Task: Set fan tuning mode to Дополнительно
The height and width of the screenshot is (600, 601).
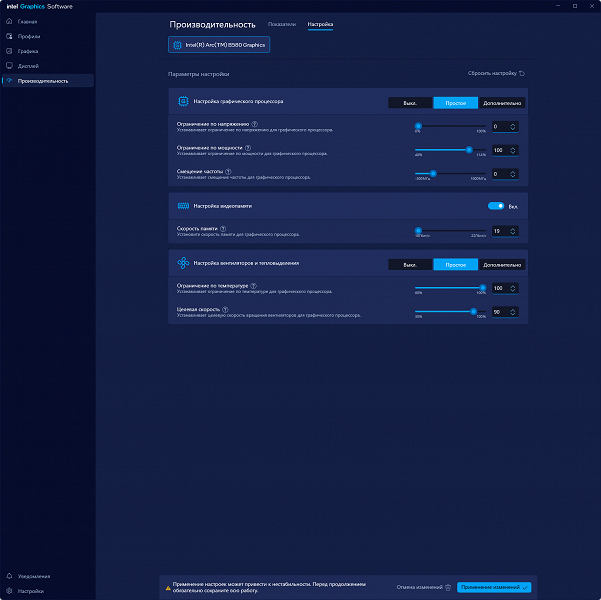Action: click(502, 265)
